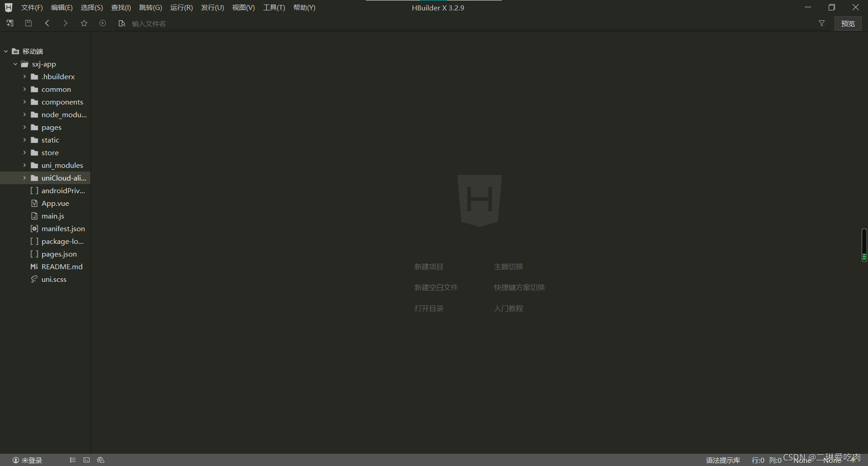Open the 视图(V) menu
Image resolution: width=868 pixels, height=466 pixels.
point(243,8)
